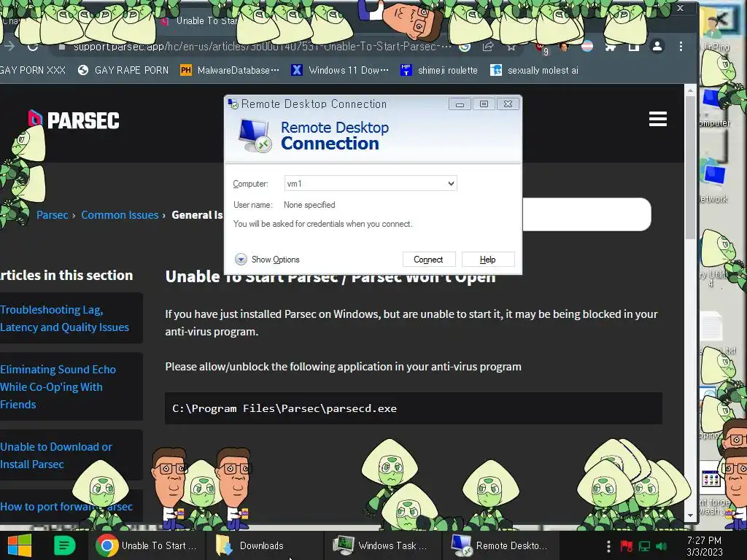Click the Google icon in the address bar
The height and width of the screenshot is (560, 747).
(x=465, y=47)
